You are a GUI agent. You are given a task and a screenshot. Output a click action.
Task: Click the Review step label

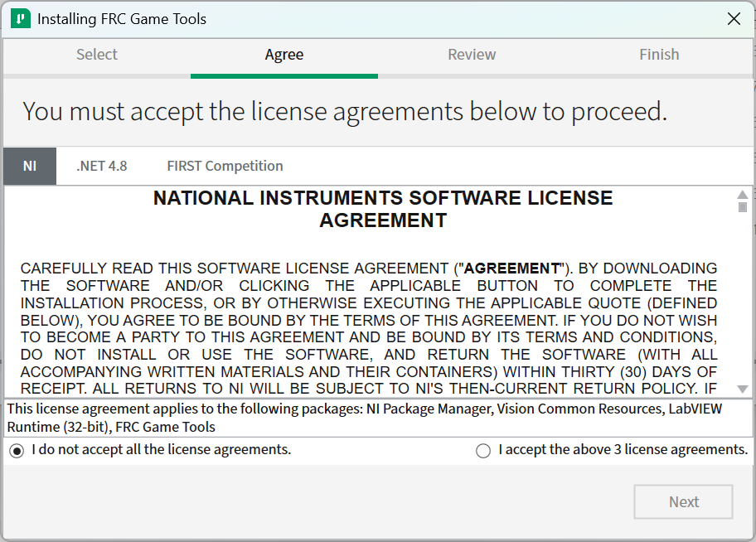coord(471,55)
